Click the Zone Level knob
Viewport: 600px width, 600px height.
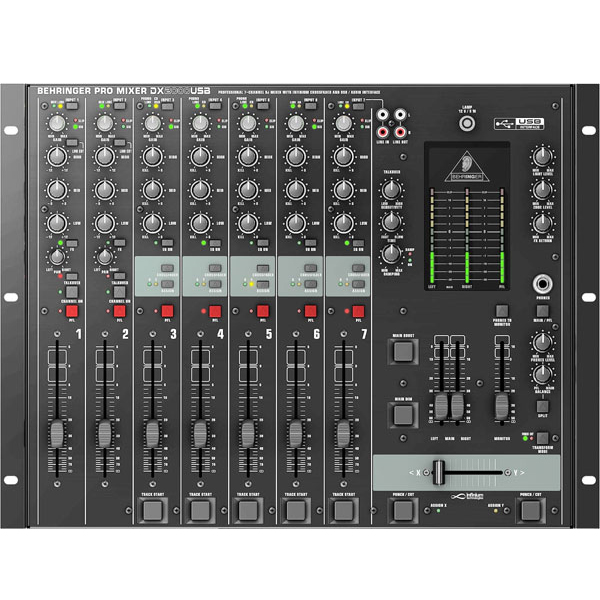[542, 190]
